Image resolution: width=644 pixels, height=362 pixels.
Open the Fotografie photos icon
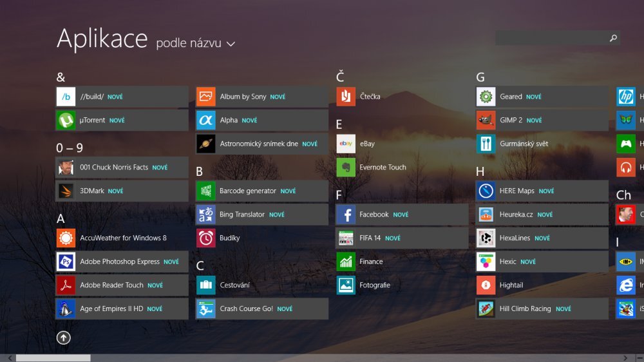346,285
